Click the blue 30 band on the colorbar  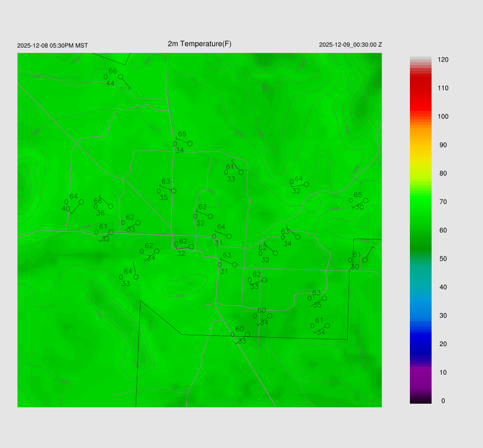point(420,315)
